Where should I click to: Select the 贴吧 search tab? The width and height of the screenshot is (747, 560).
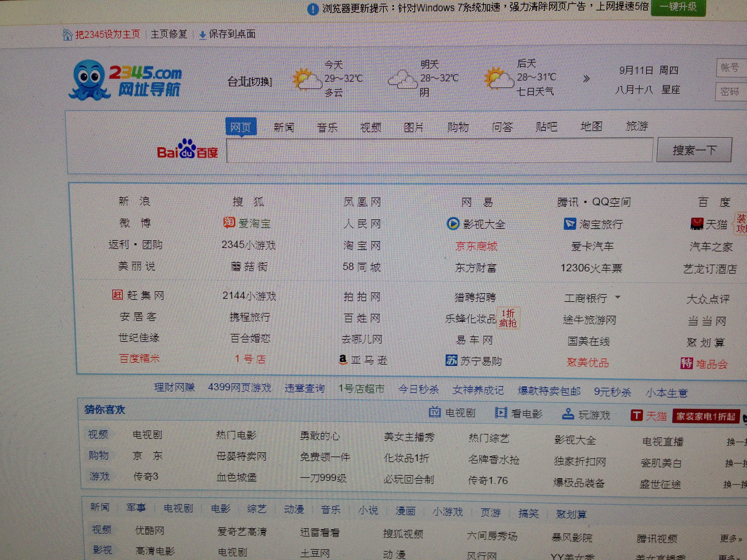[x=546, y=127]
